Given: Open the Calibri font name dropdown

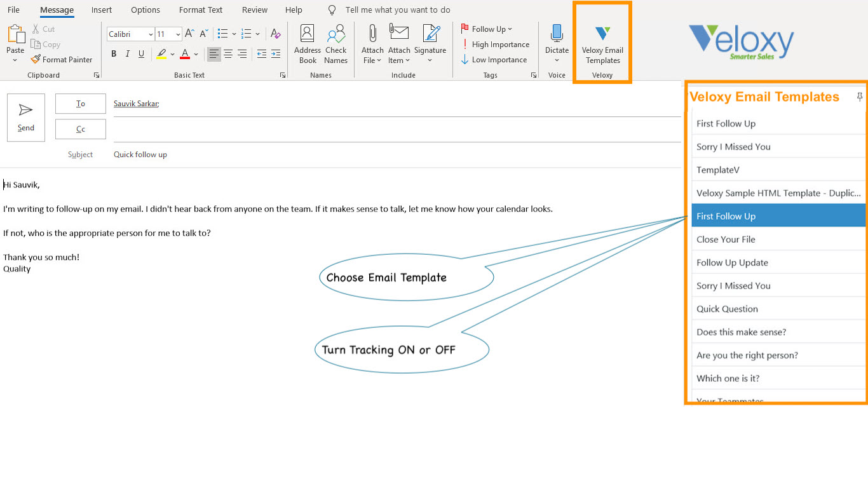Looking at the screenshot, I should point(151,34).
